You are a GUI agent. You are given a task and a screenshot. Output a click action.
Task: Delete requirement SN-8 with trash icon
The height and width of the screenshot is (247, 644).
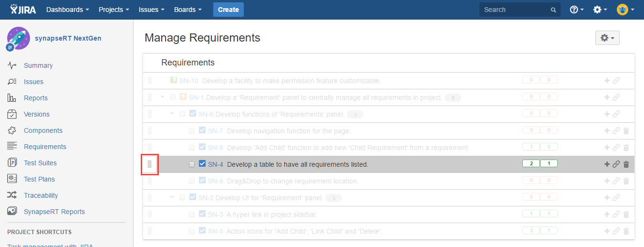coord(626,148)
